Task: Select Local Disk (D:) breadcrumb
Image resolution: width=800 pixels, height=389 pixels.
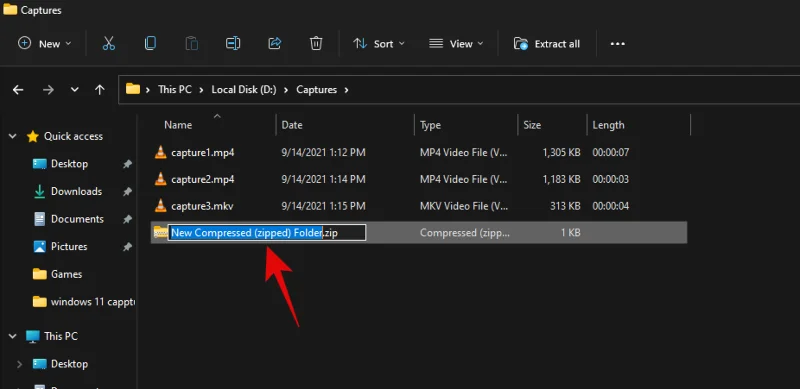Action: tap(244, 89)
